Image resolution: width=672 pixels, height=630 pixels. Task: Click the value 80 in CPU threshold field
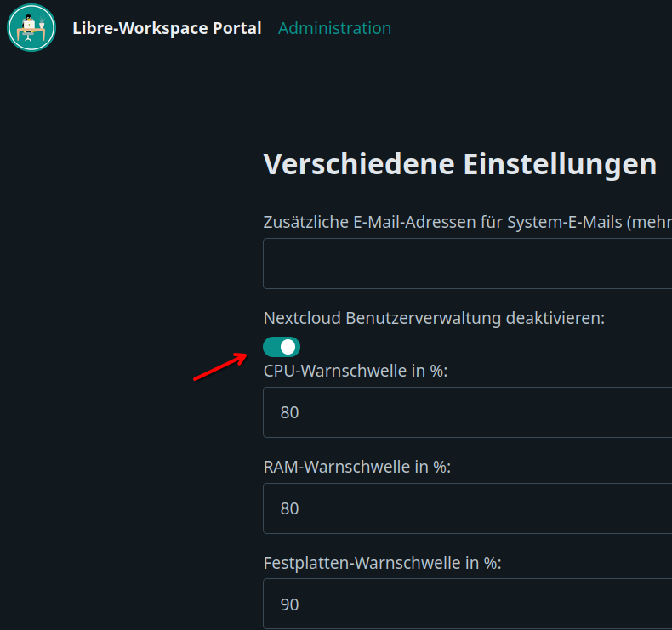[290, 412]
